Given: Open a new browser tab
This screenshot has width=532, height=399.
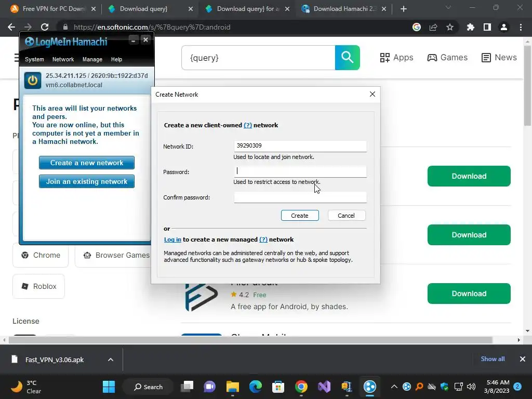Looking at the screenshot, I should [x=403, y=9].
